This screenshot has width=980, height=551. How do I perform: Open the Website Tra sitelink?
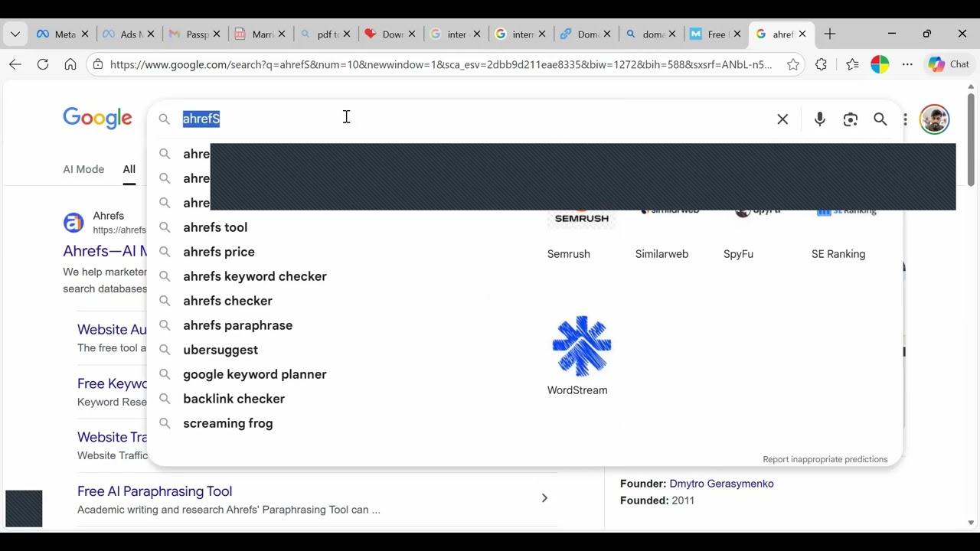113,437
